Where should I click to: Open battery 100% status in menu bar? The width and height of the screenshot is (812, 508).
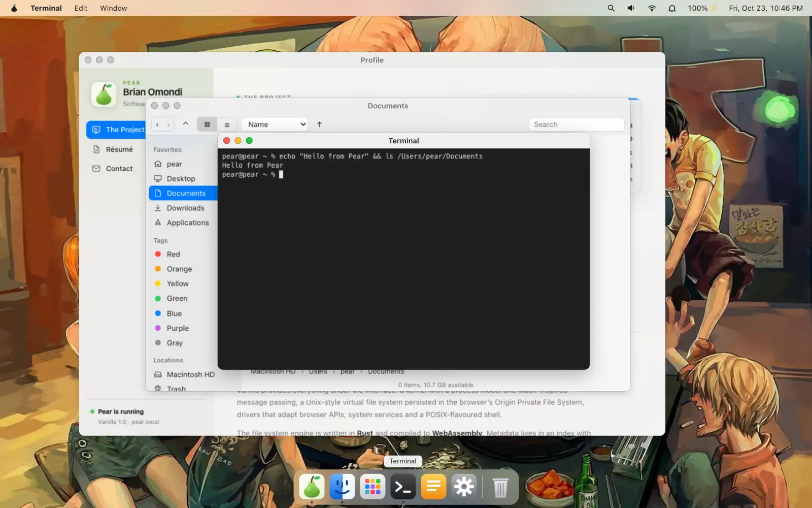[x=702, y=8]
